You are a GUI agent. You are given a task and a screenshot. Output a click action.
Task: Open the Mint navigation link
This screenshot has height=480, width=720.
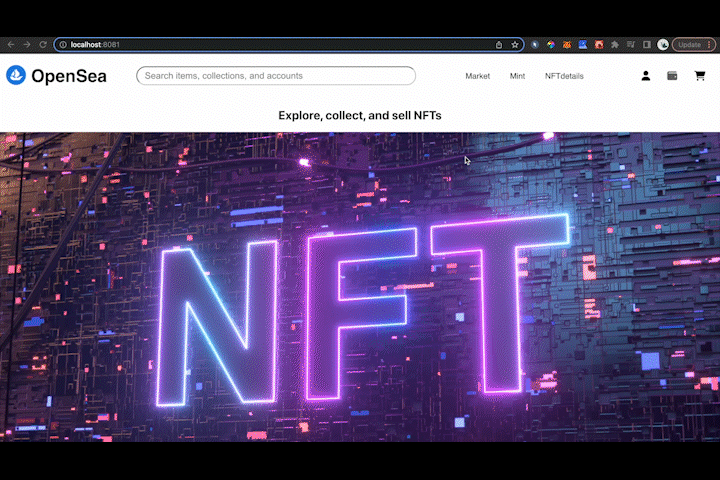518,76
